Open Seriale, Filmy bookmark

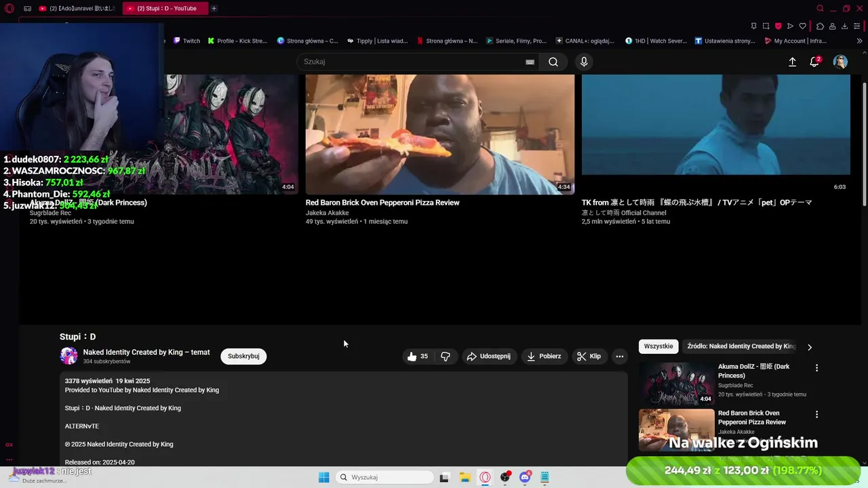[516, 41]
